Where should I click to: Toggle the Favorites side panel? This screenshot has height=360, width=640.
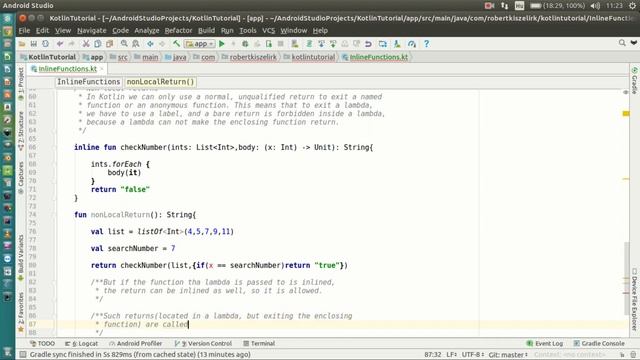pyautogui.click(x=21, y=311)
